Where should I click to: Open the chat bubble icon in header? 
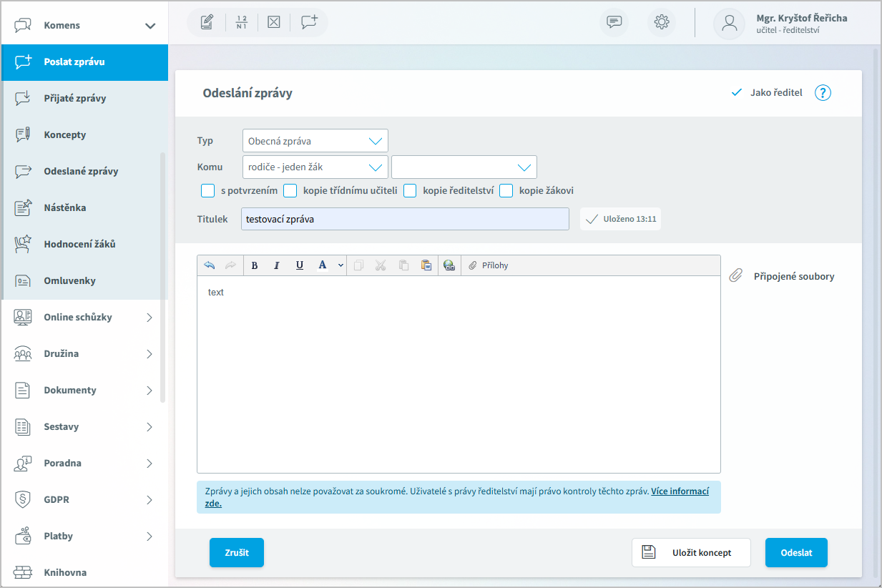[614, 22]
